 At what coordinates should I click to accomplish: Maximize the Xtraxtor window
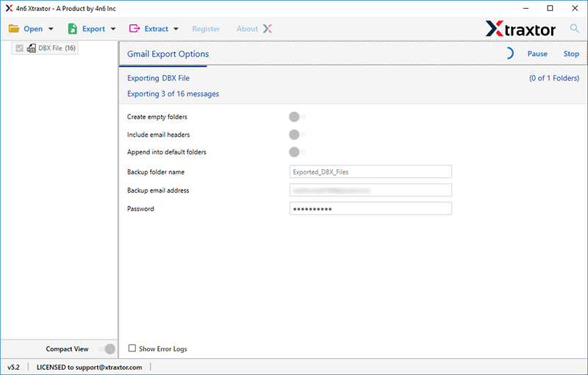(x=550, y=8)
